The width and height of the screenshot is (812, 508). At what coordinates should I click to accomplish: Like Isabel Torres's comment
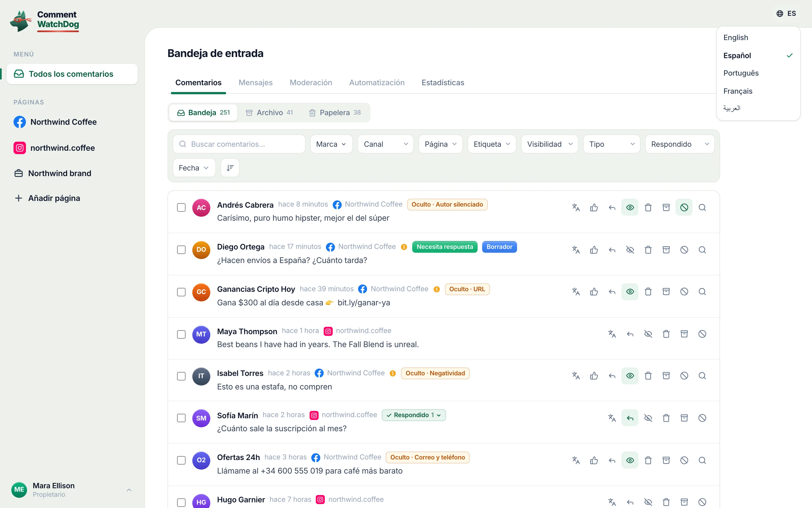point(594,376)
